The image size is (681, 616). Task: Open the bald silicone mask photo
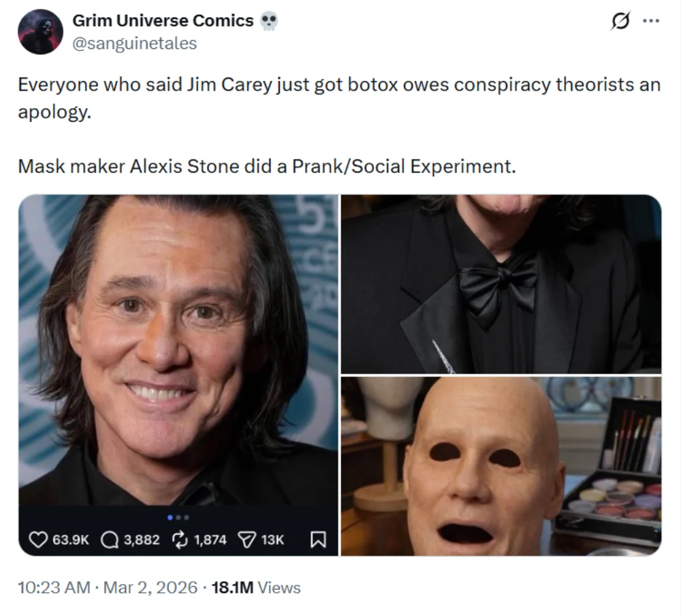501,466
